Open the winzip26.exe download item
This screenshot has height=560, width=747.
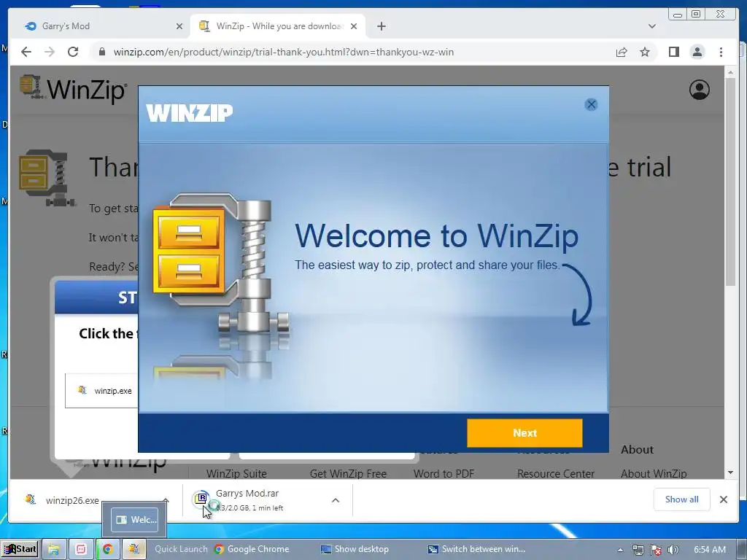coord(72,500)
